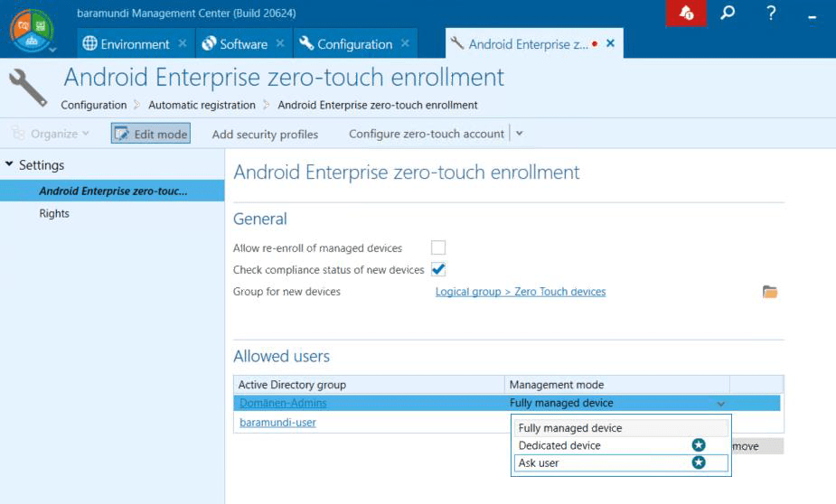The image size is (836, 504).
Task: Go to Automatic registration breadcrumb
Action: [202, 105]
